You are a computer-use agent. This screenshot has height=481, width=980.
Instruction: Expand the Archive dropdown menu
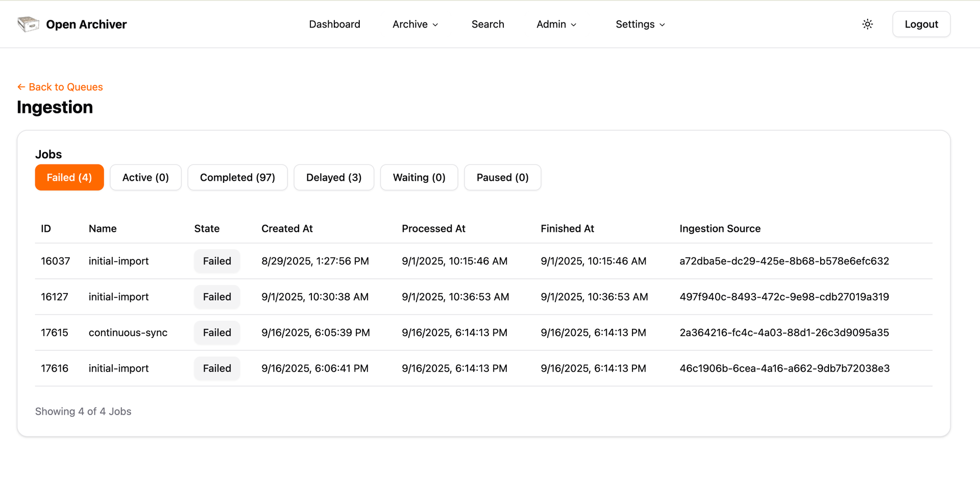click(x=415, y=24)
